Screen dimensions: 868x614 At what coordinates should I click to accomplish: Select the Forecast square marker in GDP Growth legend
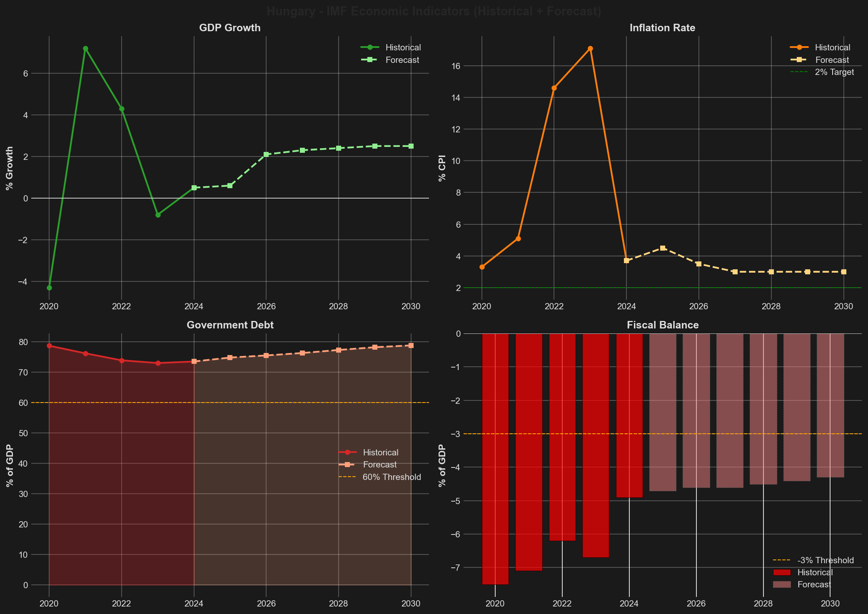[371, 60]
